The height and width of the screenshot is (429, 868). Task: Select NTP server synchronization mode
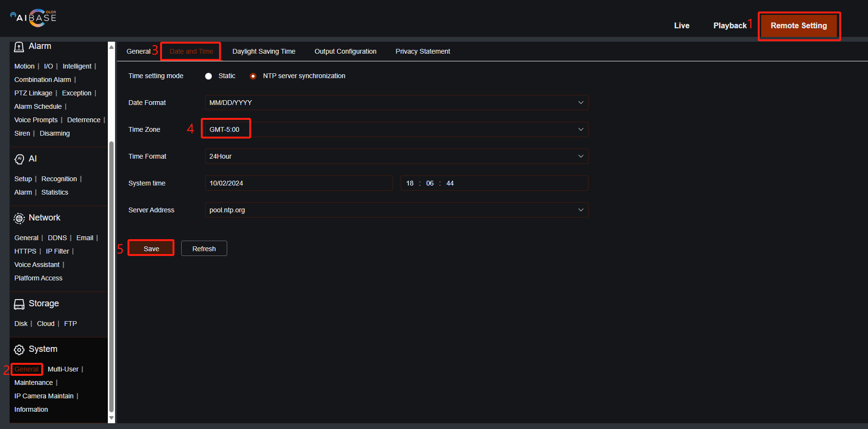253,76
